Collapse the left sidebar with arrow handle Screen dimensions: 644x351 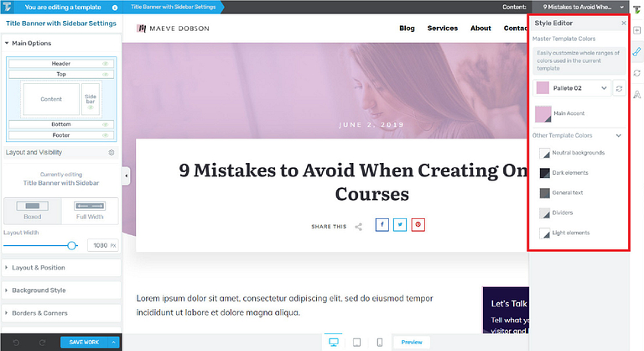[x=126, y=176]
